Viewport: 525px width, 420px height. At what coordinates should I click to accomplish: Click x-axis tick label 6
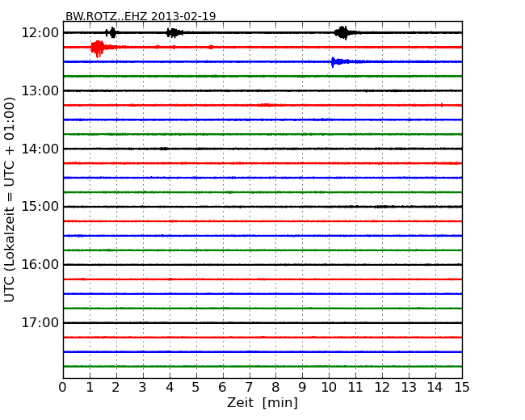[222, 388]
